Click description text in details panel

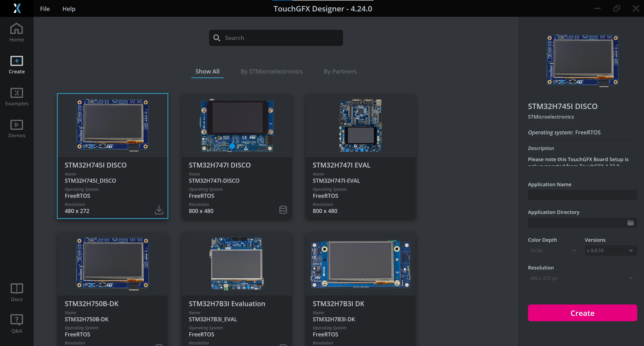578,161
